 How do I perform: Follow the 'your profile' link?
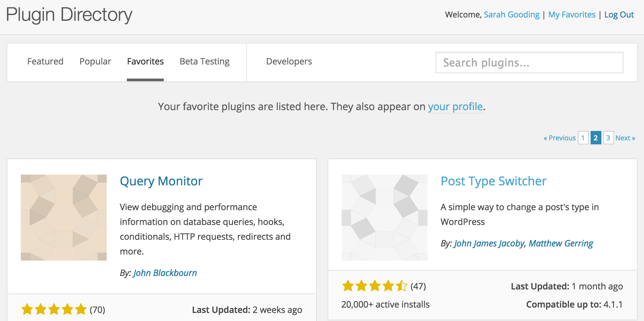click(x=455, y=107)
